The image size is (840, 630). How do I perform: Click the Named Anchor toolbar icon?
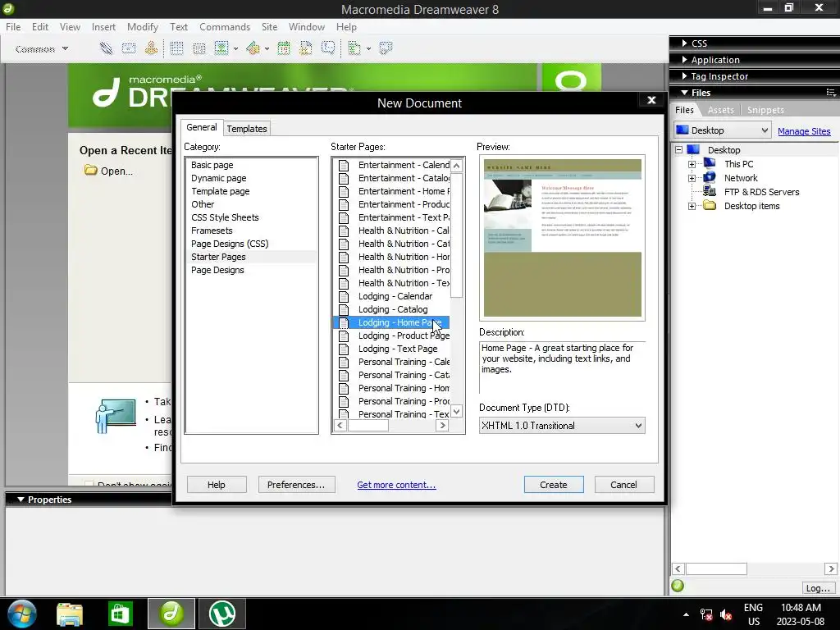pos(151,48)
